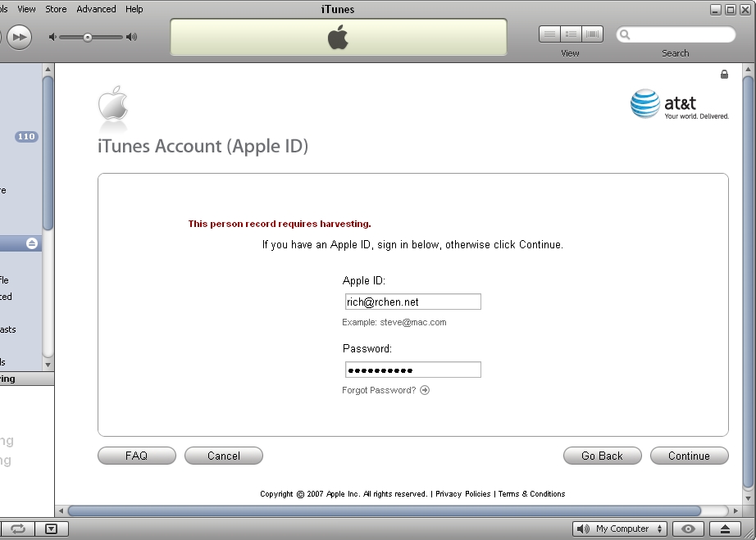Open the Advanced menu
Image resolution: width=756 pixels, height=540 pixels.
pos(96,9)
